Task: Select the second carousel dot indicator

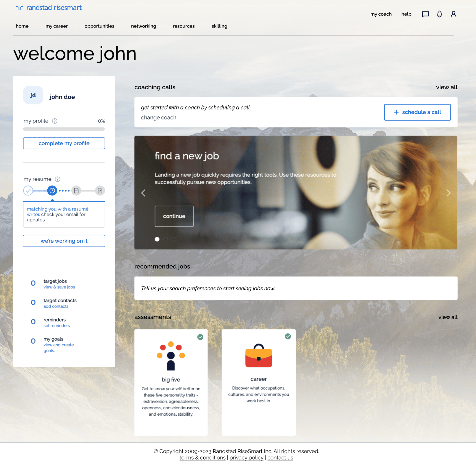Action: click(165, 239)
